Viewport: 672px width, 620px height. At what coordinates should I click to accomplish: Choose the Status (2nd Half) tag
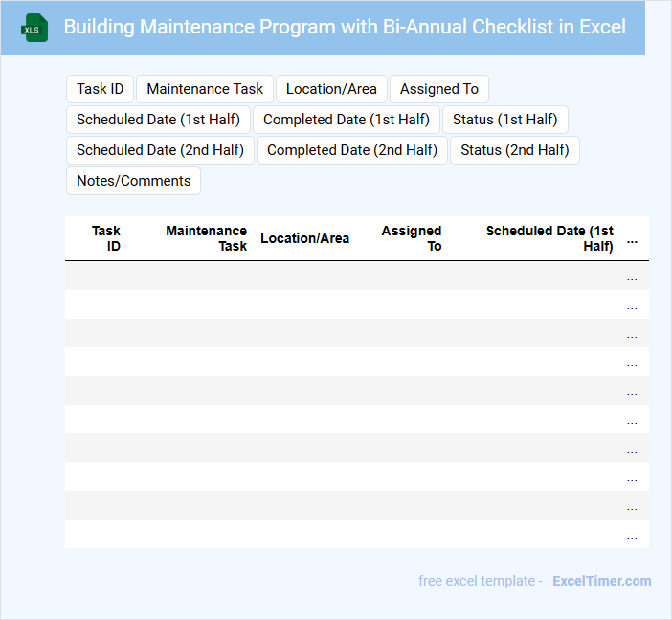tap(515, 150)
